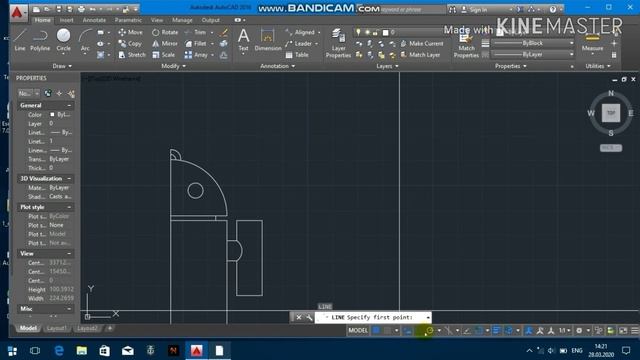Toggle polar tracking in status bar
640x360 pixels.
(x=429, y=330)
